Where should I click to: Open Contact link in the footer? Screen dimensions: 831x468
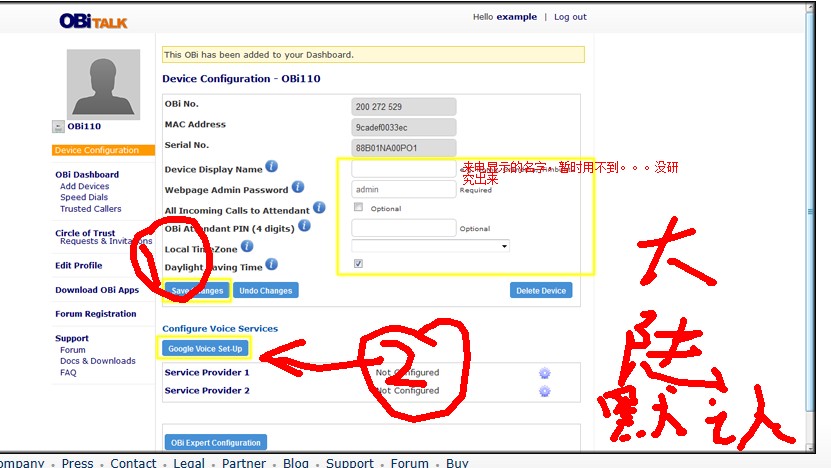[133, 463]
